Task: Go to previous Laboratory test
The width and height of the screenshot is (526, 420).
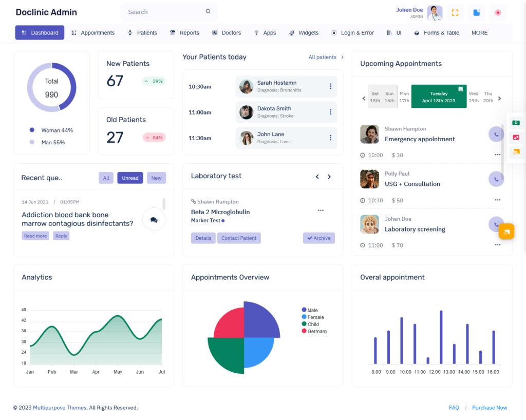Action: (317, 177)
